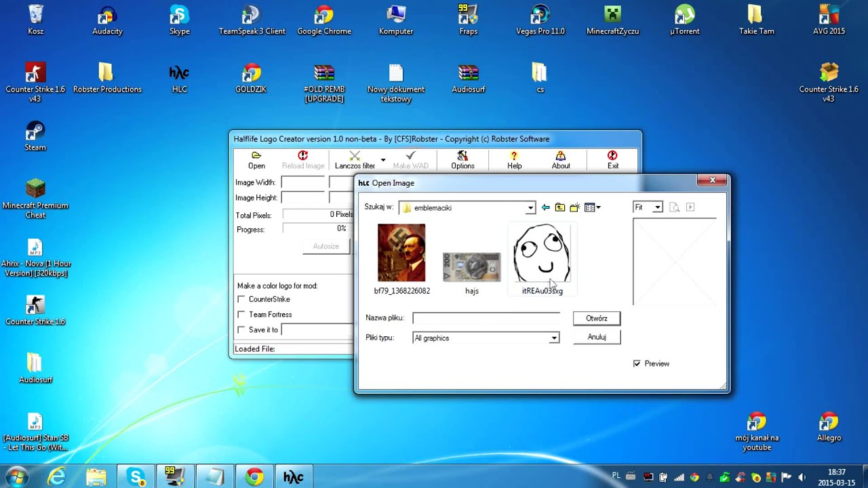Click the Lanczos filter toolbar button
Viewport: 868px width, 488px height.
tap(355, 160)
